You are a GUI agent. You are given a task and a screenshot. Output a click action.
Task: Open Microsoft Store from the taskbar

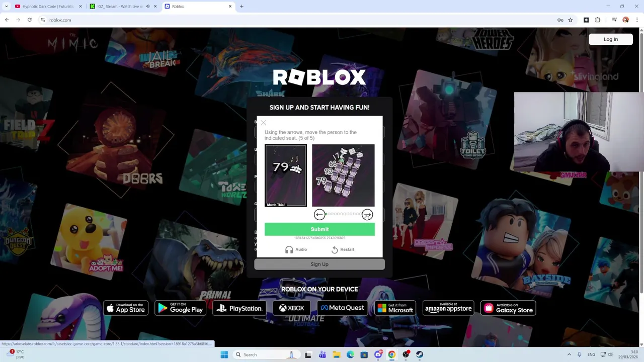(x=364, y=354)
